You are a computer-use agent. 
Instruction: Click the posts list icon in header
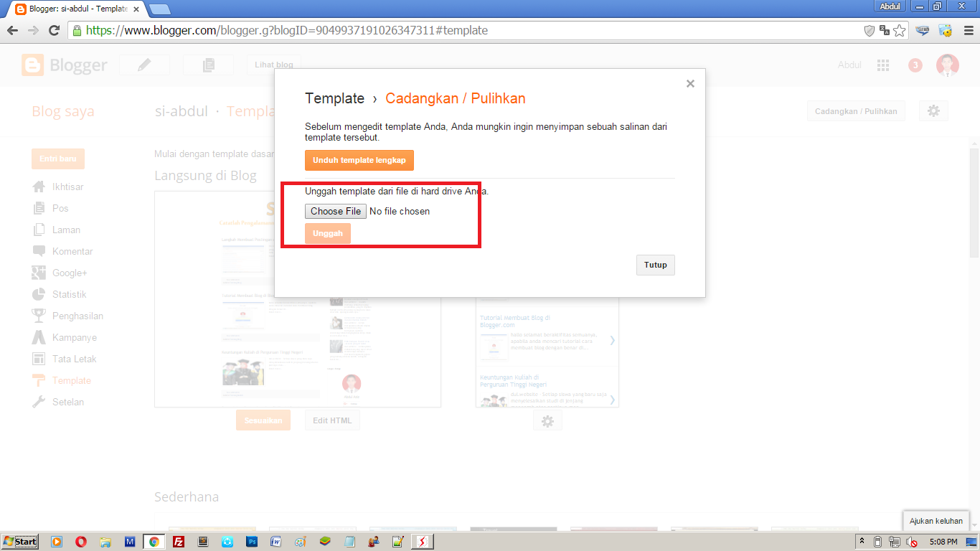tap(208, 65)
